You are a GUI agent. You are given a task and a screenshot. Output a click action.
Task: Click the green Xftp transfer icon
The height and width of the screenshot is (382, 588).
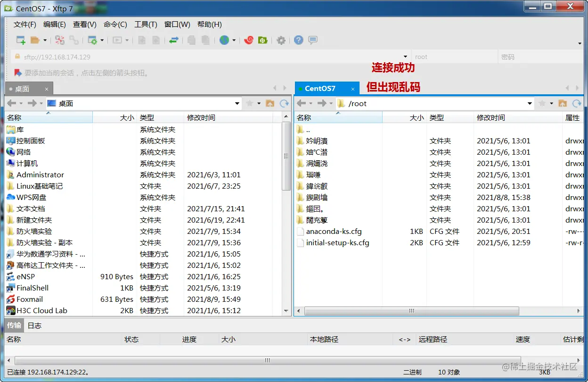tap(263, 40)
